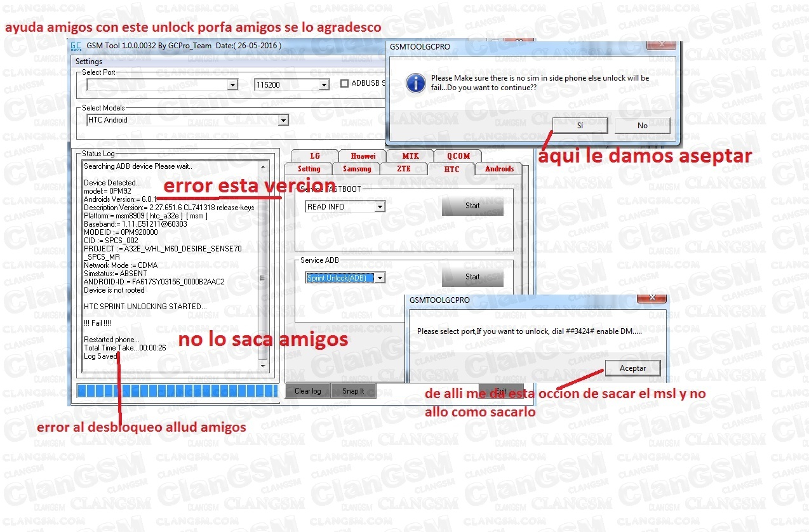Expand the READ INFO fastboot dropdown
The width and height of the screenshot is (809, 532).
tap(380, 207)
